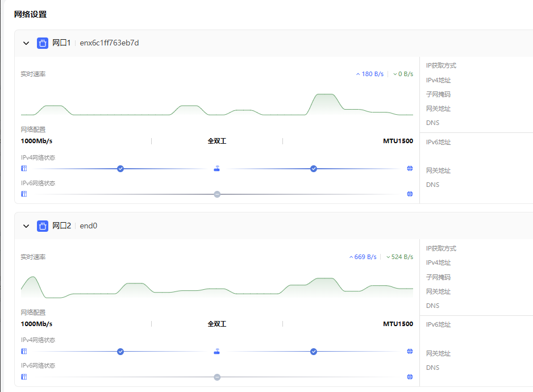Viewport: 533px width, 392px height.
Task: Click 网口2 IPv4 status globe icon
Action: pos(410,351)
